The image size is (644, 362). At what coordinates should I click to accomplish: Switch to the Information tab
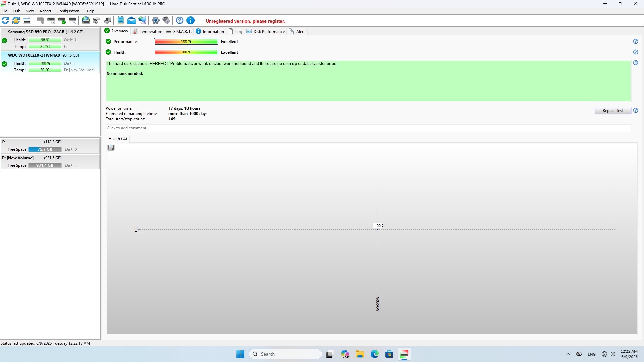pyautogui.click(x=210, y=32)
